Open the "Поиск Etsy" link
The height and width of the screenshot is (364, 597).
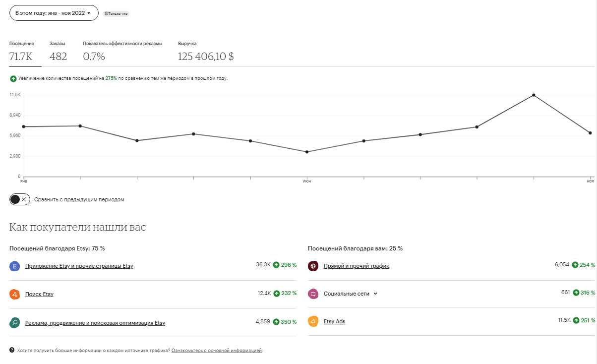coord(39,295)
